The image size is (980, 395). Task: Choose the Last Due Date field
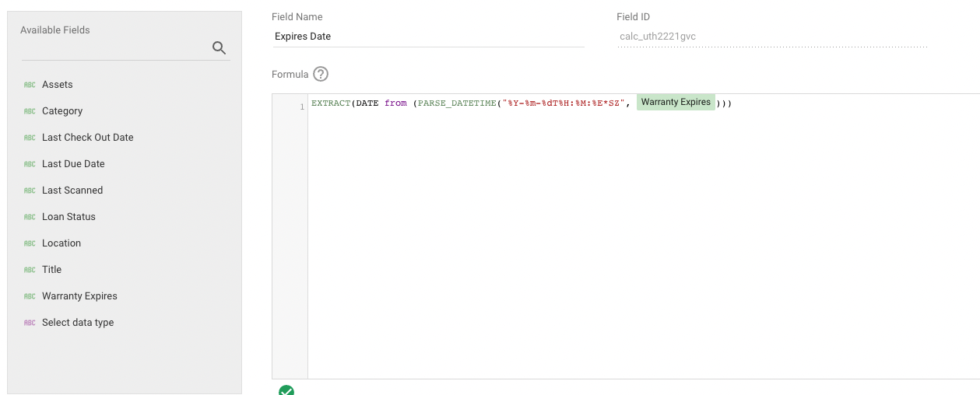[73, 164]
